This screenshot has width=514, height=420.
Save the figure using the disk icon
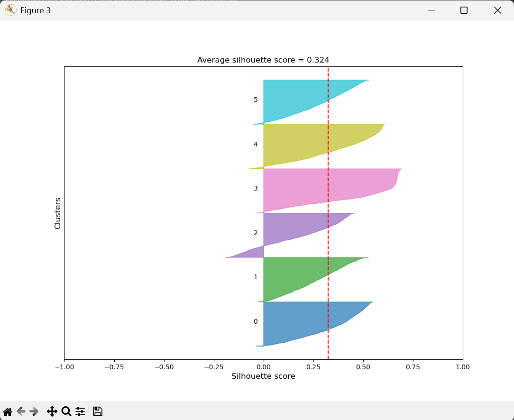pos(97,411)
